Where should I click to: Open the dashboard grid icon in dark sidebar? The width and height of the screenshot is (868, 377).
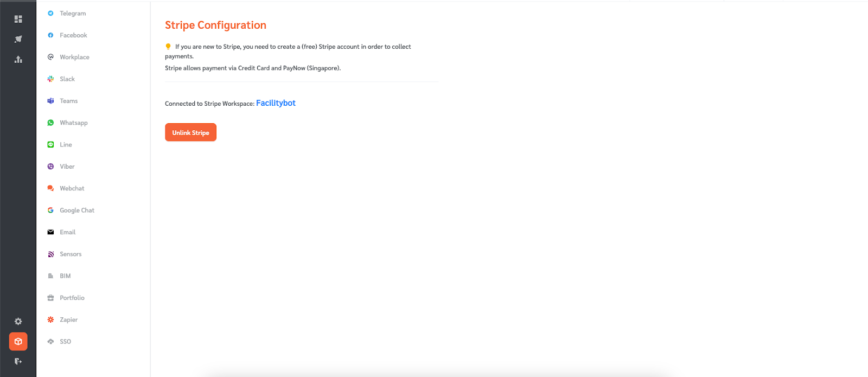(x=18, y=19)
